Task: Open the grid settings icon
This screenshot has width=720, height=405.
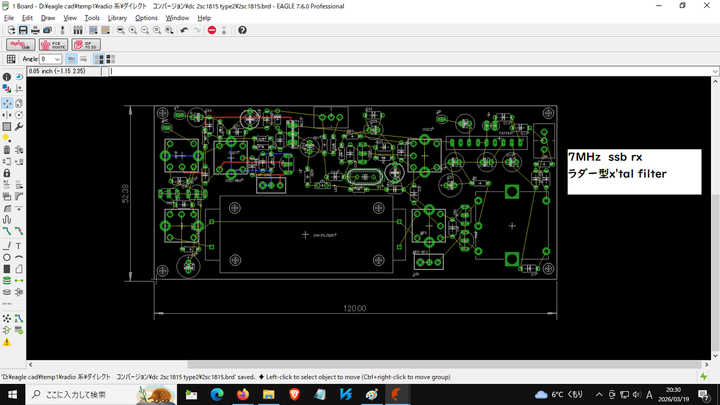Action: [10, 59]
